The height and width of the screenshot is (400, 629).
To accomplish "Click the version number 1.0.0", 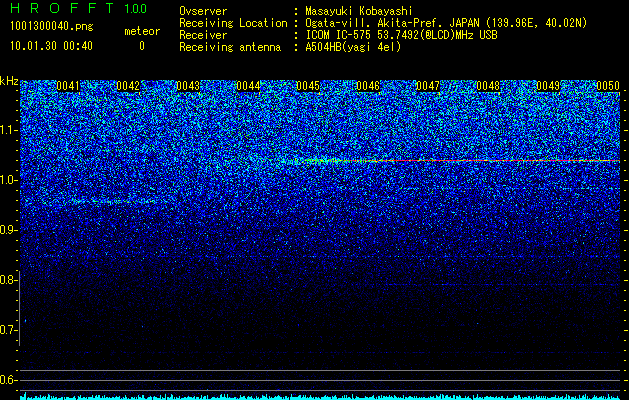I will (x=136, y=9).
